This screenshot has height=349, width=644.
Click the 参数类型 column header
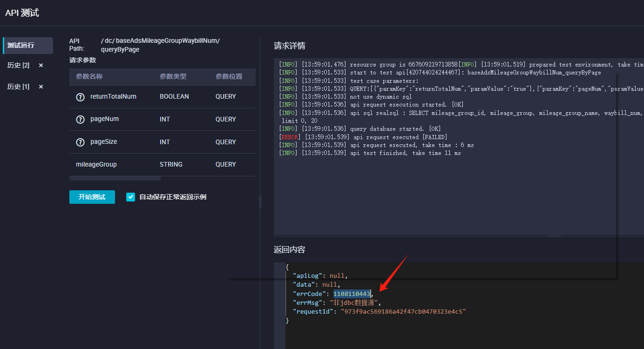[x=173, y=76]
